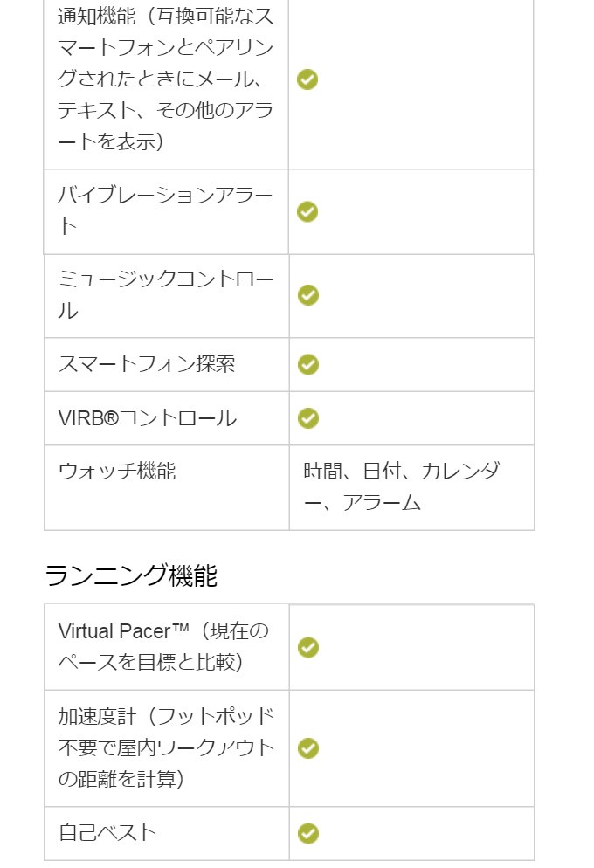The width and height of the screenshot is (594, 868).
Task: Click the checkmark beside バイブレーションアラート
Action: point(307,212)
